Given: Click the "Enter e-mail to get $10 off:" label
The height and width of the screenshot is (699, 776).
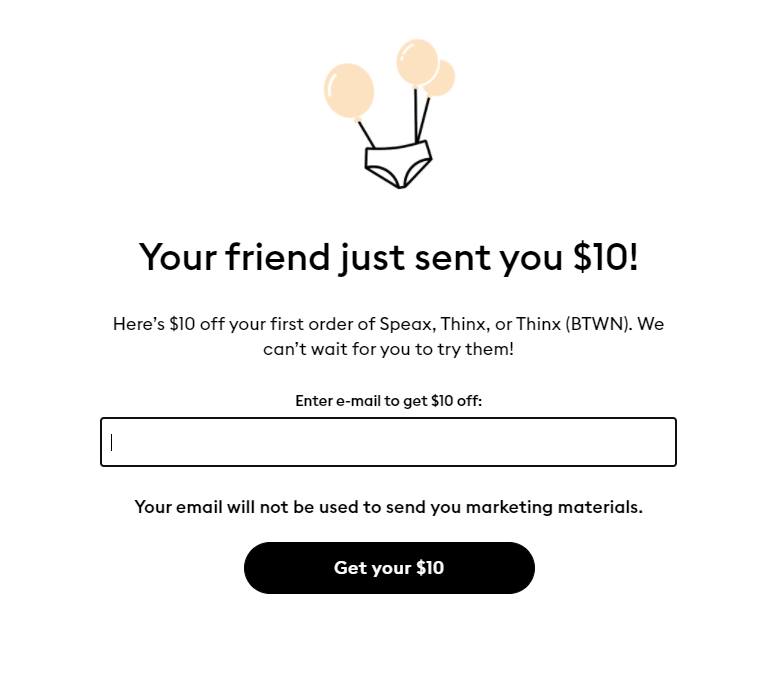Looking at the screenshot, I should pyautogui.click(x=388, y=401).
